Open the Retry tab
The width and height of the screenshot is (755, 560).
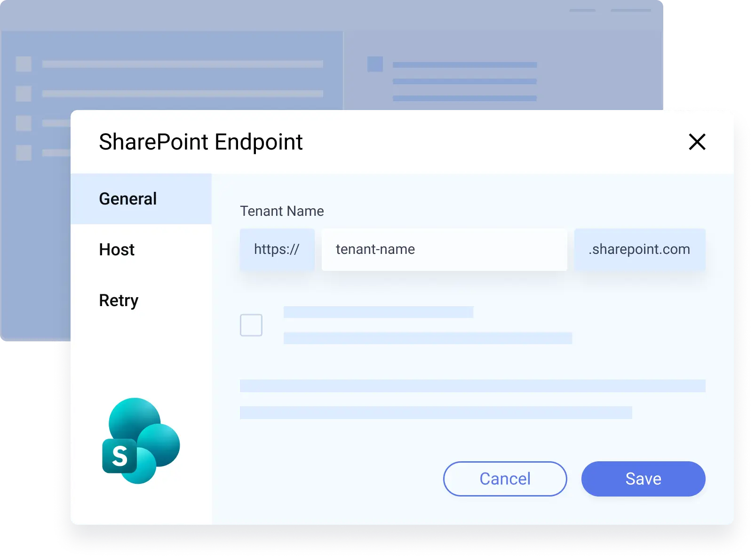point(119,300)
